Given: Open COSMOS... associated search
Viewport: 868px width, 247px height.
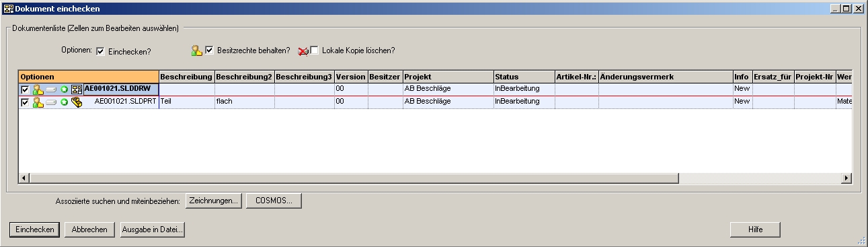Looking at the screenshot, I should [274, 201].
